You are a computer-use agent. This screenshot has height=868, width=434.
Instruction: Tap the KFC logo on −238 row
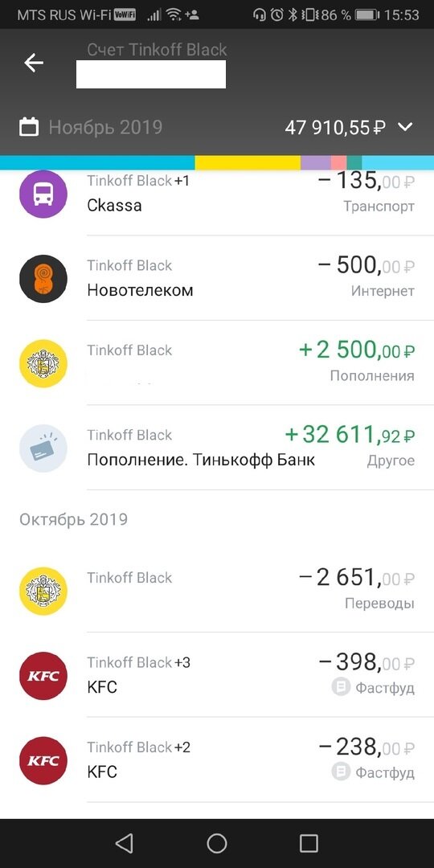(x=43, y=760)
